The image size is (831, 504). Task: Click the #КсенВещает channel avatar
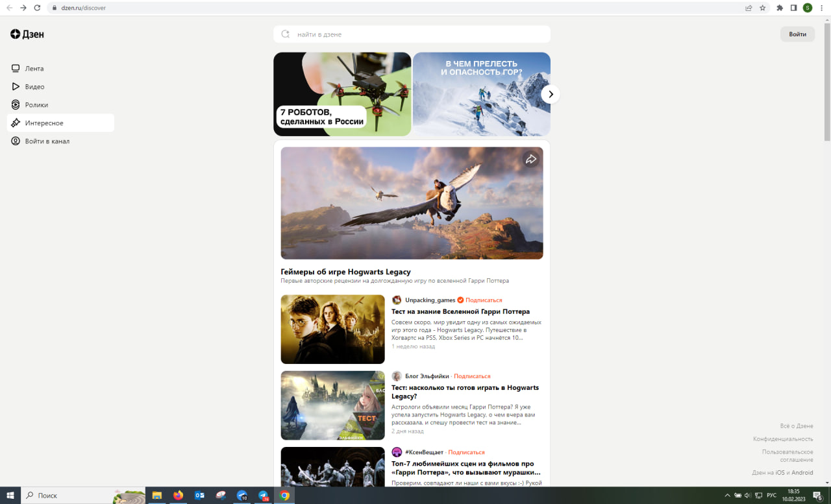pyautogui.click(x=397, y=452)
